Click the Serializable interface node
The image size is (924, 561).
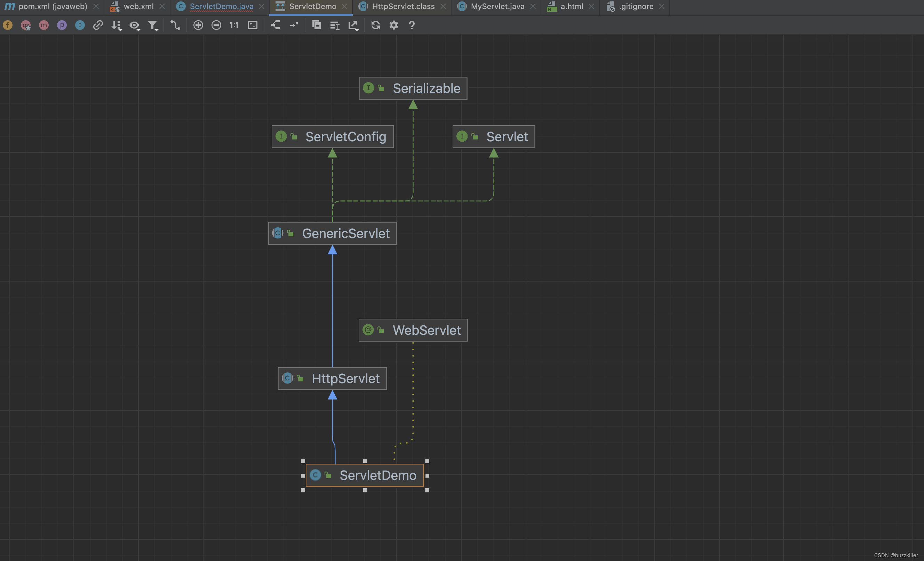413,88
